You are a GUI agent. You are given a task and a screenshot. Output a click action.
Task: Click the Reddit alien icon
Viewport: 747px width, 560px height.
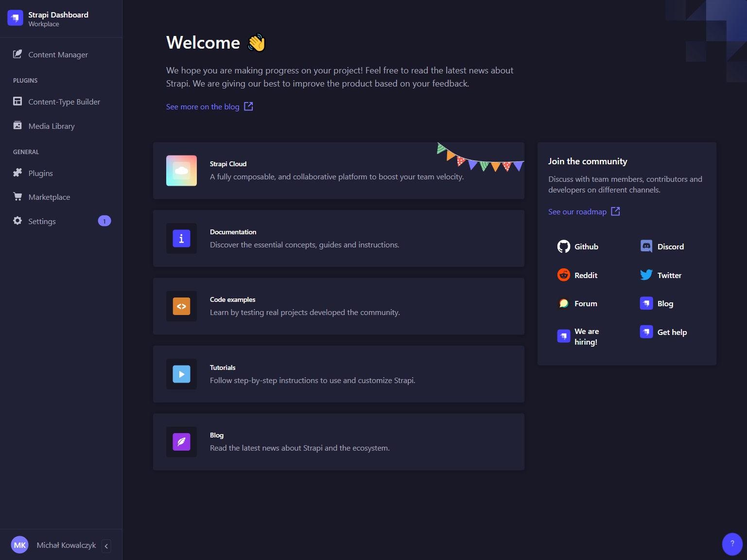point(564,275)
